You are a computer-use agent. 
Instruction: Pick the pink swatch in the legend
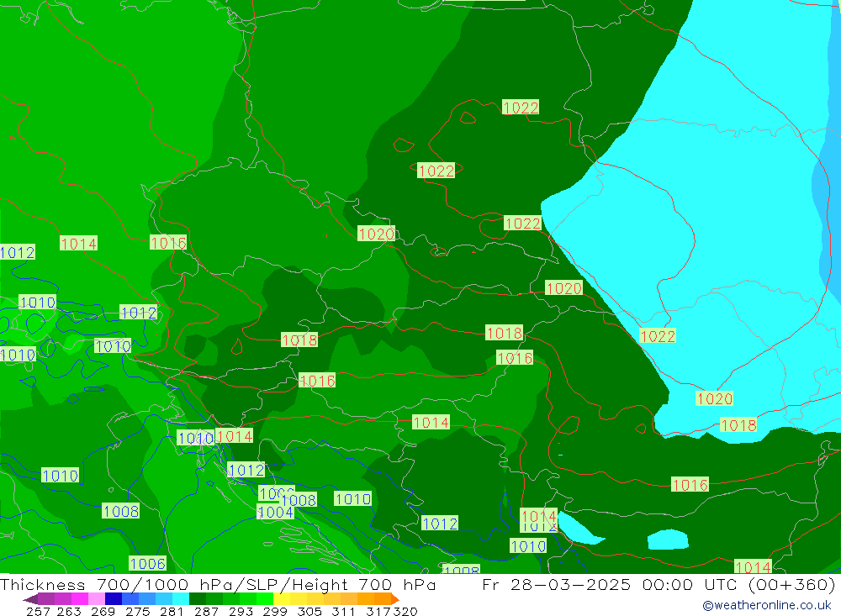[97, 599]
